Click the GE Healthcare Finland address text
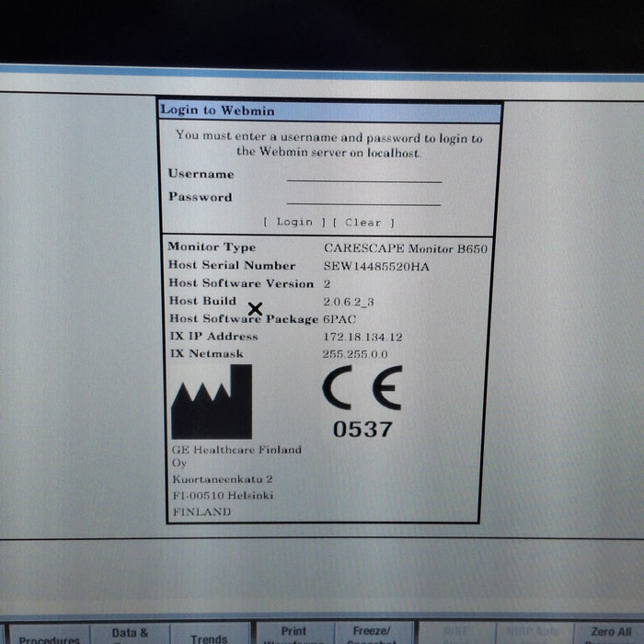The image size is (644, 644). click(236, 480)
